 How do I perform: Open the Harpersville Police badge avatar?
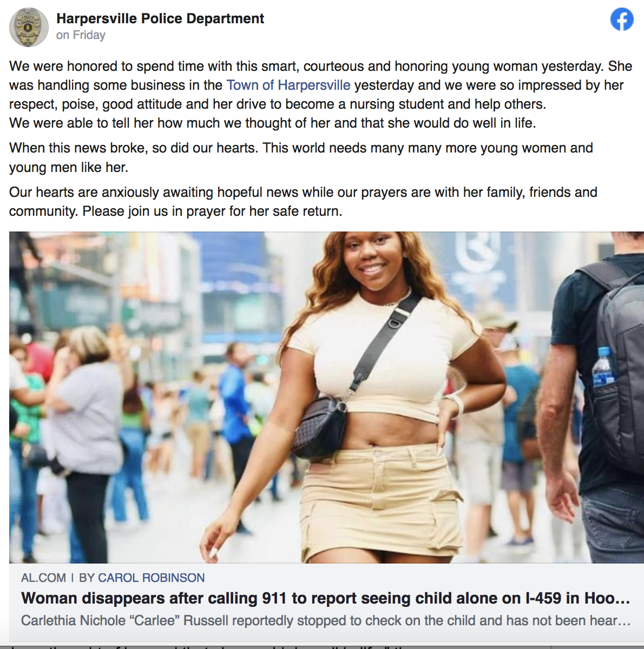(x=29, y=27)
